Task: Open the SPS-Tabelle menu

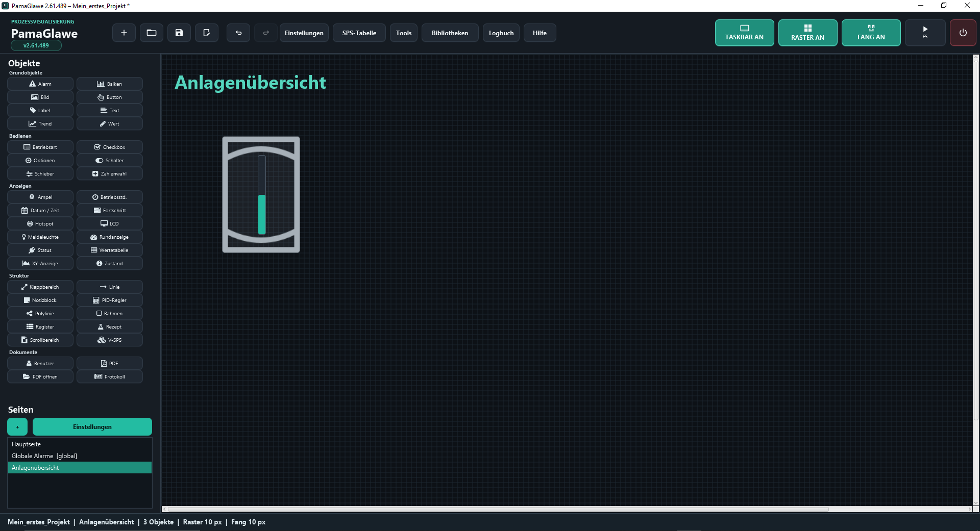Action: (359, 33)
